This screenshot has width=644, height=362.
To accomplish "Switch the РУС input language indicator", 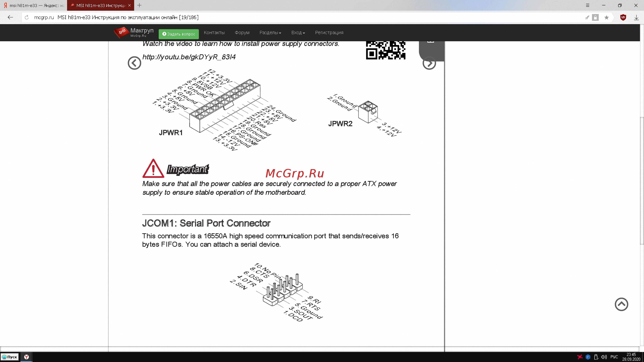I will click(614, 357).
